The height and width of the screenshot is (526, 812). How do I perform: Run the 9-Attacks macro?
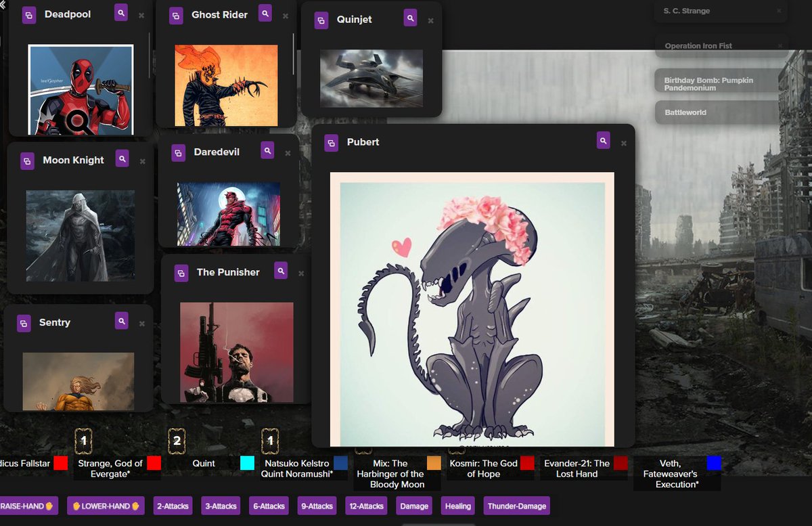coord(318,506)
